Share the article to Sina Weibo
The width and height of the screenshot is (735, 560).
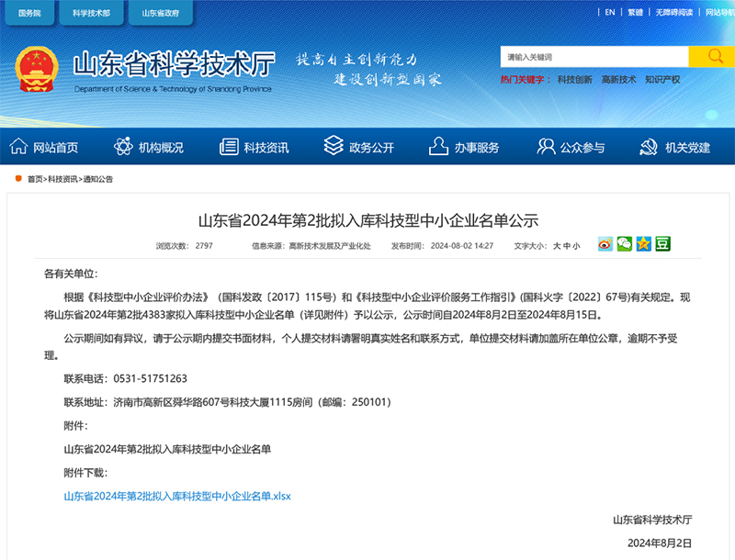(605, 244)
